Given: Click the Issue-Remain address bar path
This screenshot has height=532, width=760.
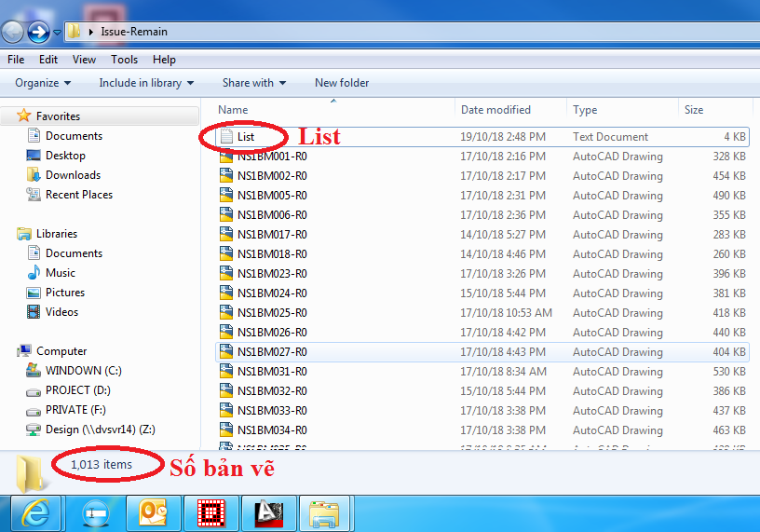Looking at the screenshot, I should (134, 32).
